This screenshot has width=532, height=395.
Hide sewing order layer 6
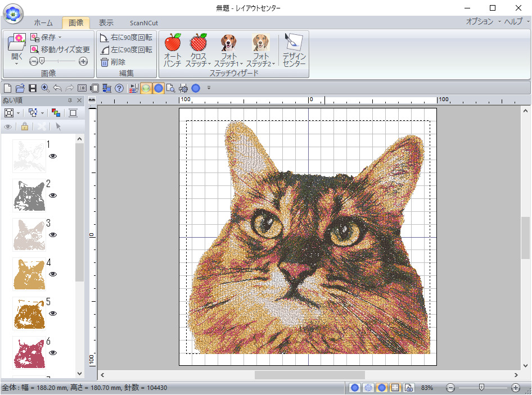53,353
